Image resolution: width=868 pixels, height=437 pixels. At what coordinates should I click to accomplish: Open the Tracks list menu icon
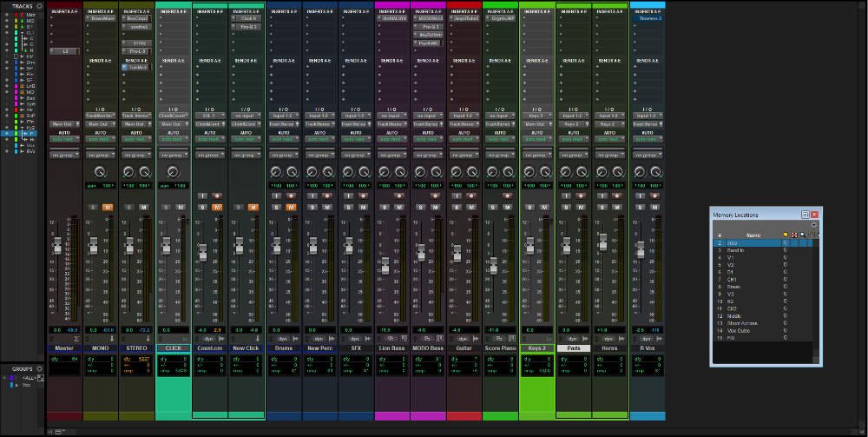click(40, 6)
